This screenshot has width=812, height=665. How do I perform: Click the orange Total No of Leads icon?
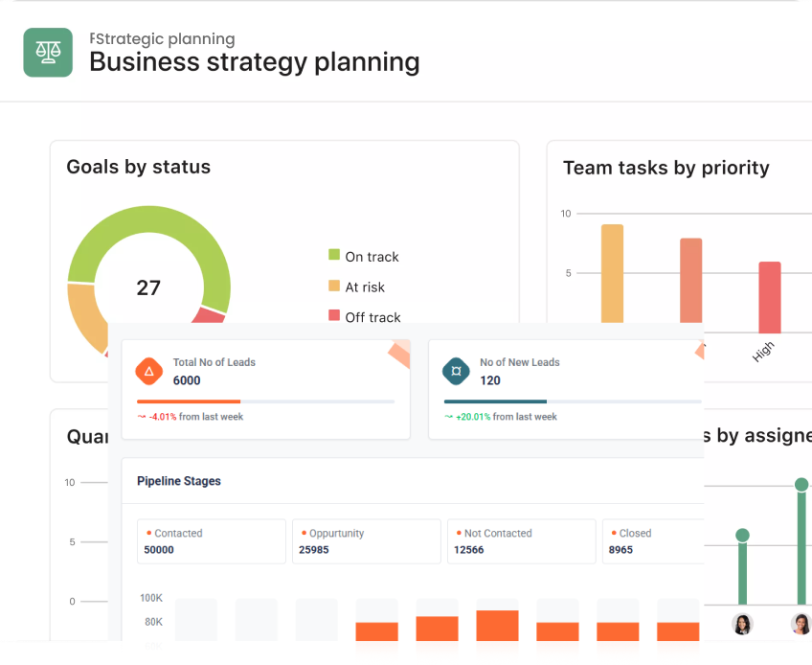click(x=149, y=371)
